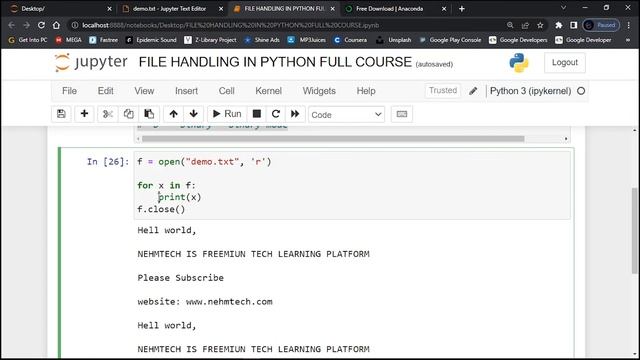The image size is (640, 360).
Task: Open the Edit menu
Action: point(105,91)
